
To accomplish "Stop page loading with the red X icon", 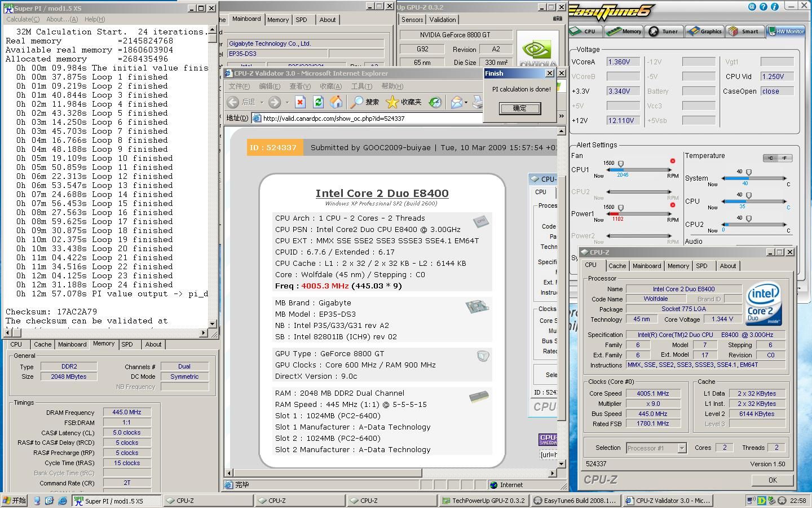I will click(x=301, y=102).
